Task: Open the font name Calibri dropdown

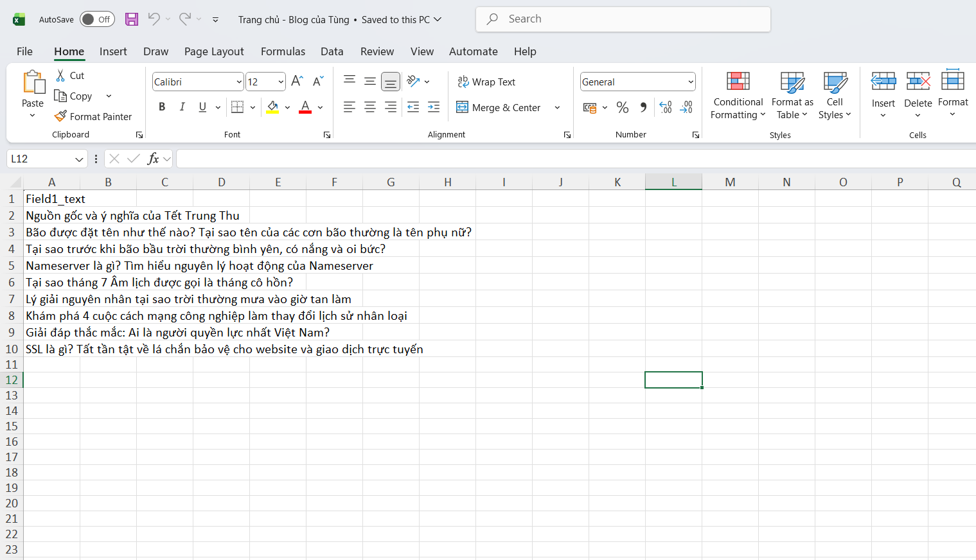Action: (239, 82)
